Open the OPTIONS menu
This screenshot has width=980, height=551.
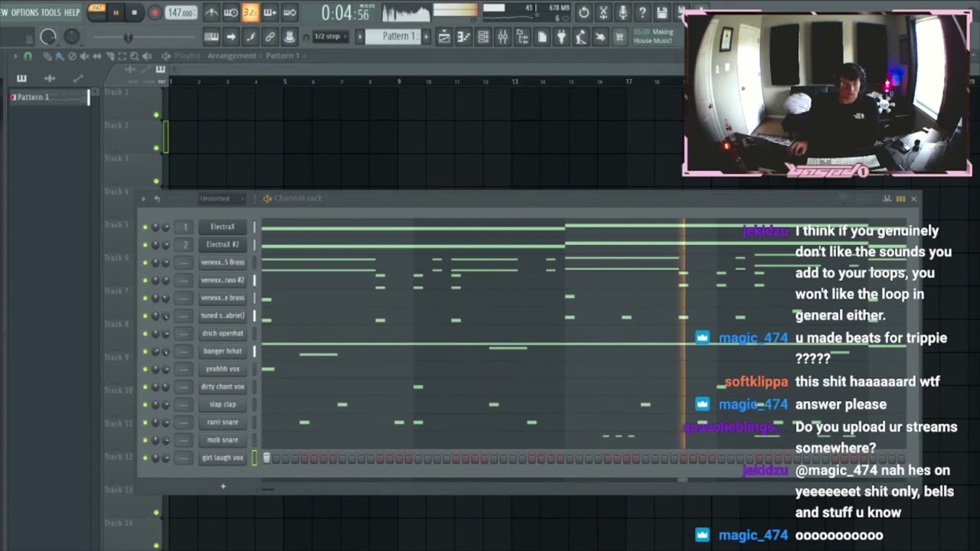pyautogui.click(x=24, y=12)
